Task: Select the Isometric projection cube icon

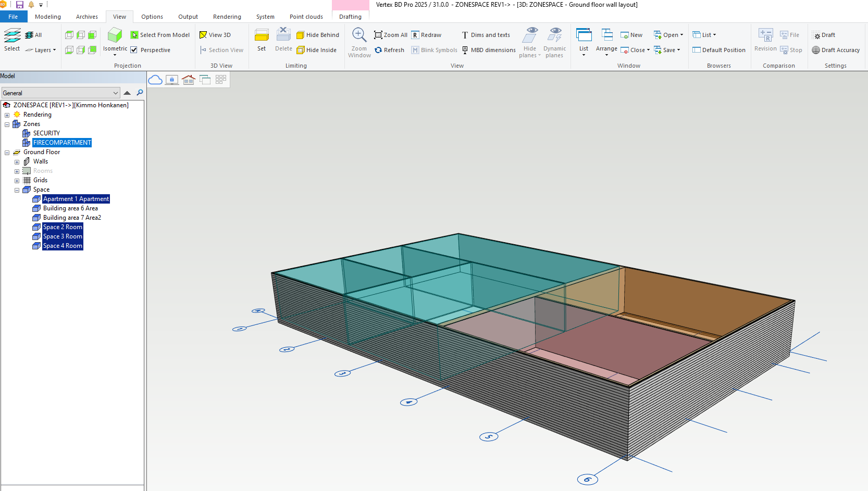Action: (115, 35)
